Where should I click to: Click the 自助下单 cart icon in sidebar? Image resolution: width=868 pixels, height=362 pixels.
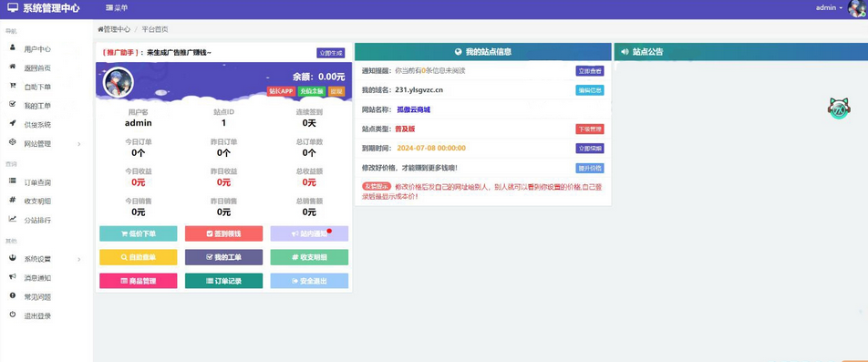[12, 86]
